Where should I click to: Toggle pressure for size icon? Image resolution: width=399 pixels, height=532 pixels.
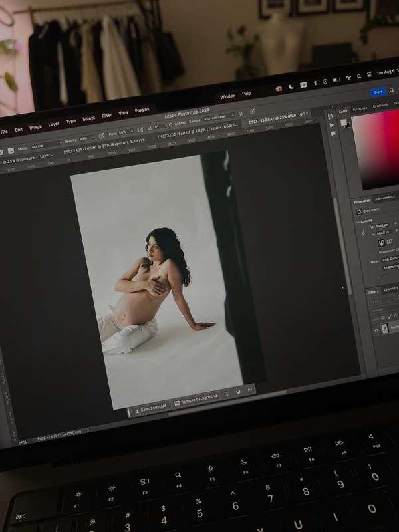coord(253,111)
